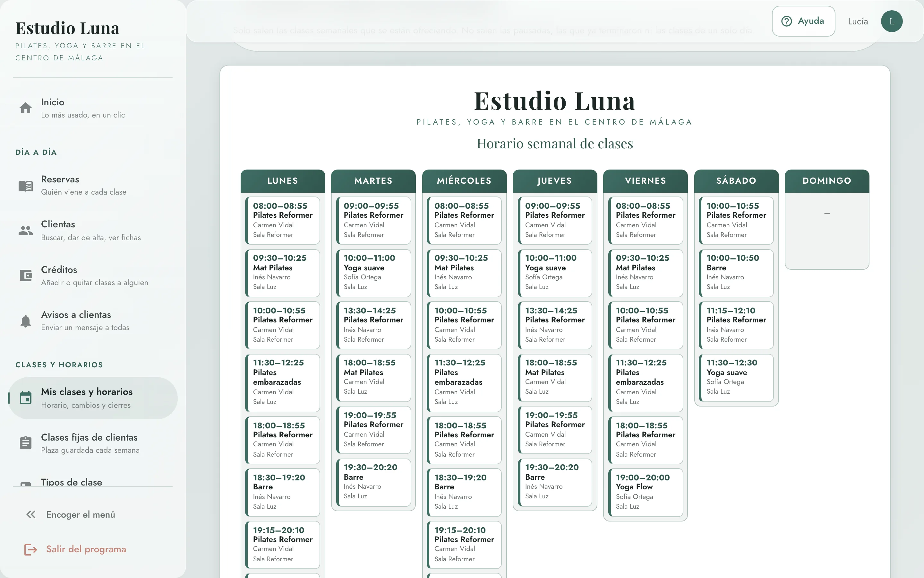Click Horario semanal de clases heading
The image size is (924, 578).
click(555, 143)
